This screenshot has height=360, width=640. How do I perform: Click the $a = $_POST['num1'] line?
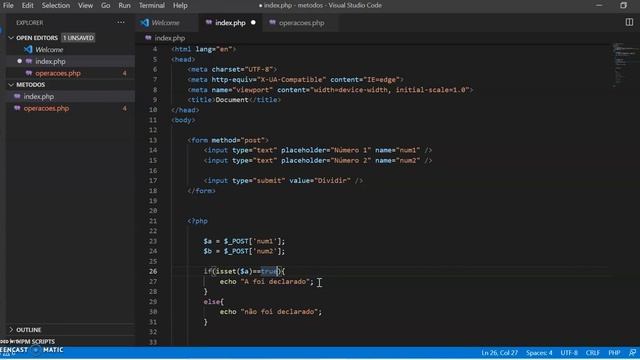(x=244, y=241)
